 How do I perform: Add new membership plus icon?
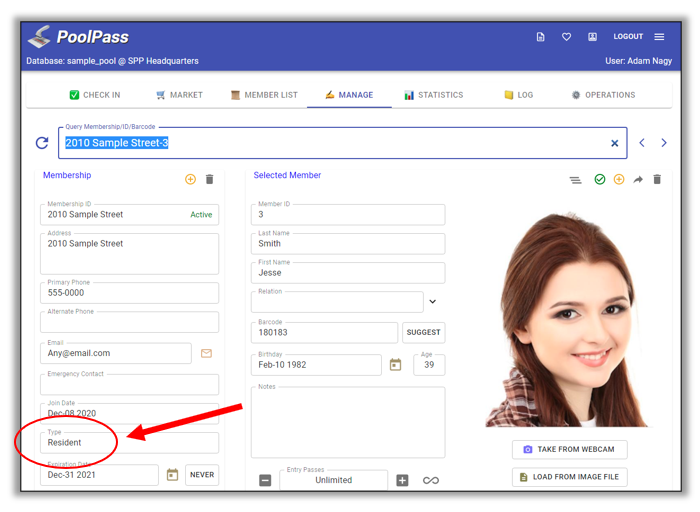click(x=190, y=179)
